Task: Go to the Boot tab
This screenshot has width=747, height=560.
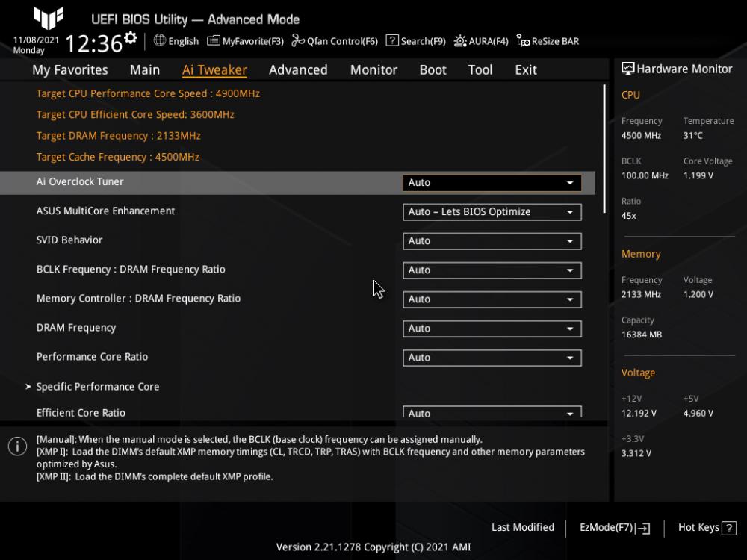Action: pyautogui.click(x=433, y=70)
